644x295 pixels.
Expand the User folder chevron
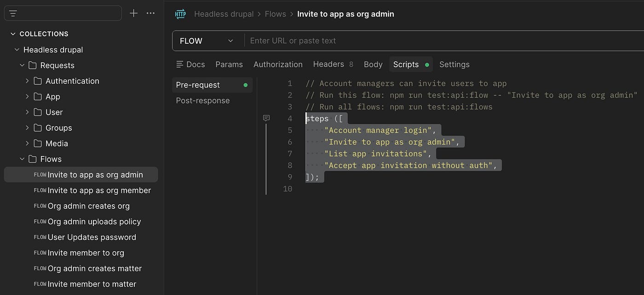pos(27,112)
